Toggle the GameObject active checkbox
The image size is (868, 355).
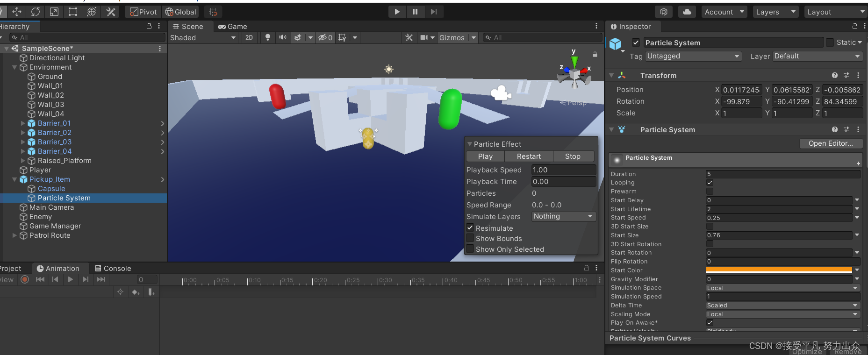(x=636, y=43)
